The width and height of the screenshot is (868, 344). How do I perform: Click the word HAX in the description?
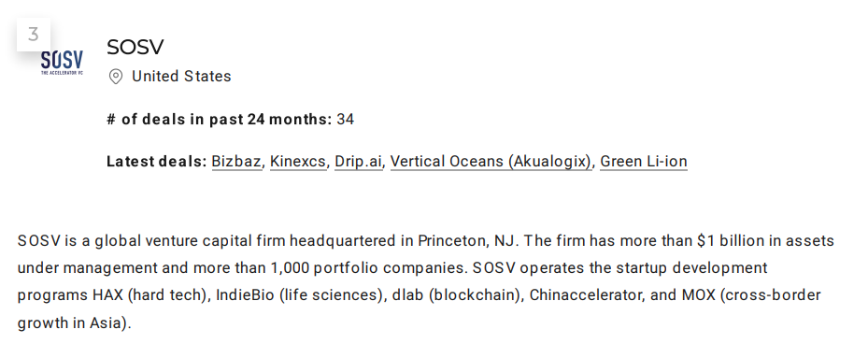click(x=107, y=294)
